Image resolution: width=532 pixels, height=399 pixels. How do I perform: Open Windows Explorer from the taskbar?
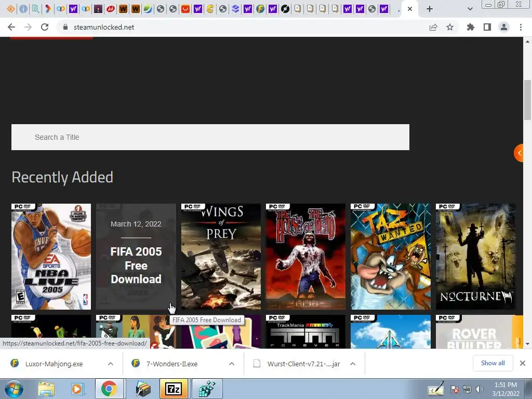46,389
